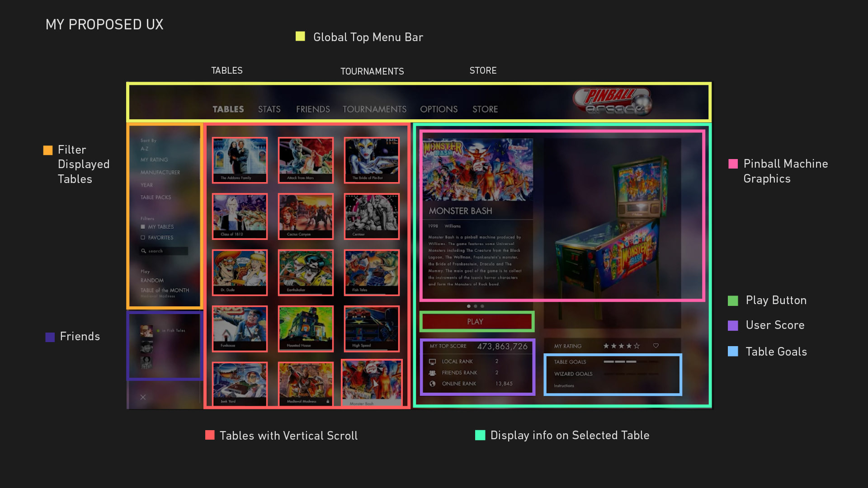Open the FRIENDS tab

tap(313, 109)
